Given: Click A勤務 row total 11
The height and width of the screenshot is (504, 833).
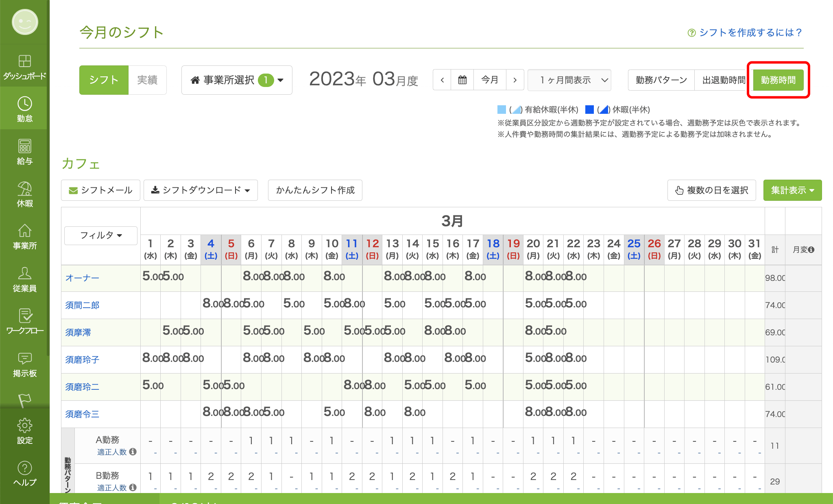Looking at the screenshot, I should [775, 446].
